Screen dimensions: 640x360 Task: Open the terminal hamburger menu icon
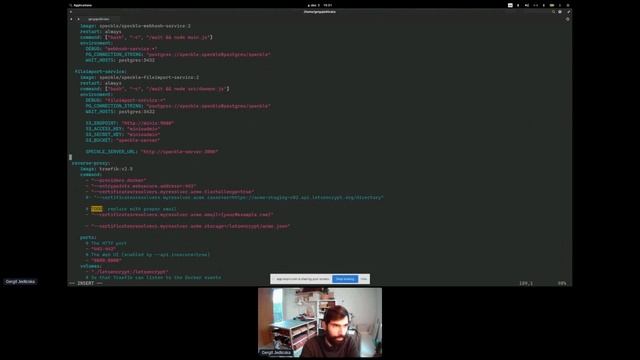coord(560,12)
